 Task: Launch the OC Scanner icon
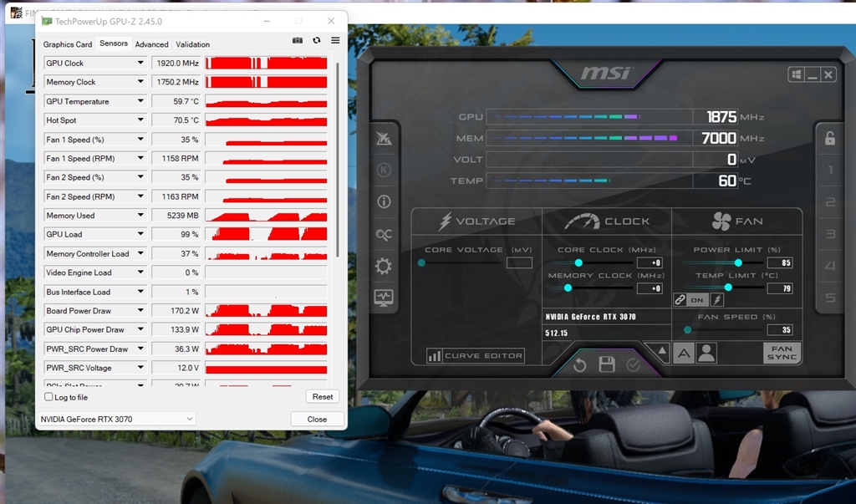pyautogui.click(x=384, y=234)
